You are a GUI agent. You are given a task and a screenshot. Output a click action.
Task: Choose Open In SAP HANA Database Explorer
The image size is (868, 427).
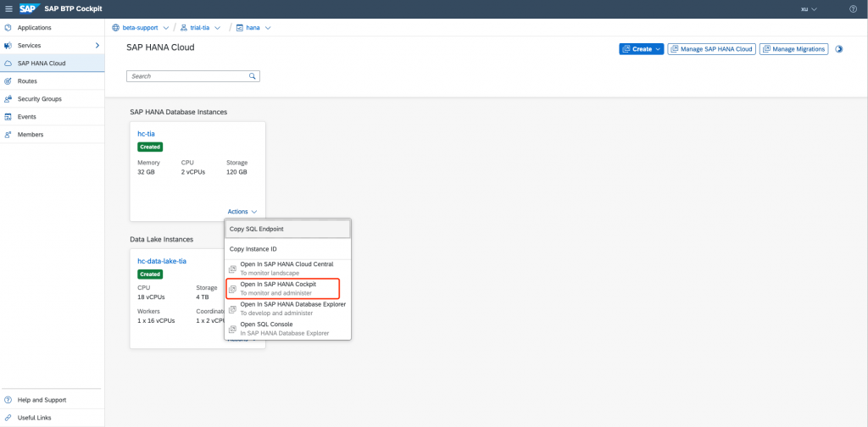coord(287,308)
